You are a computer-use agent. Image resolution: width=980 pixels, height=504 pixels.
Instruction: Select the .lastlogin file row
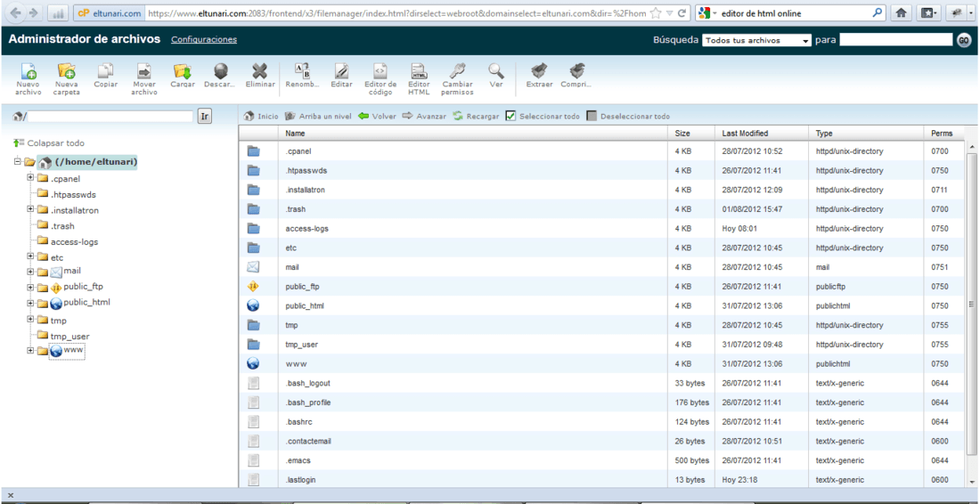(602, 480)
